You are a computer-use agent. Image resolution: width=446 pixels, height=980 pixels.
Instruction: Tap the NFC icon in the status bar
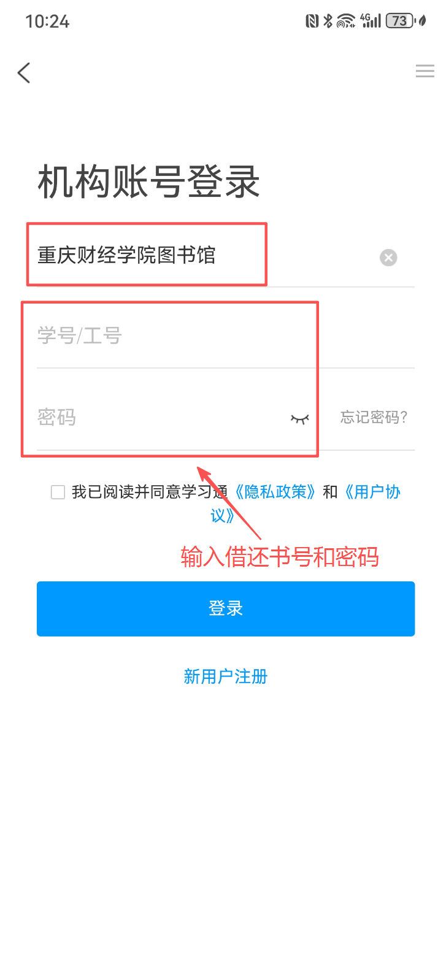click(312, 21)
